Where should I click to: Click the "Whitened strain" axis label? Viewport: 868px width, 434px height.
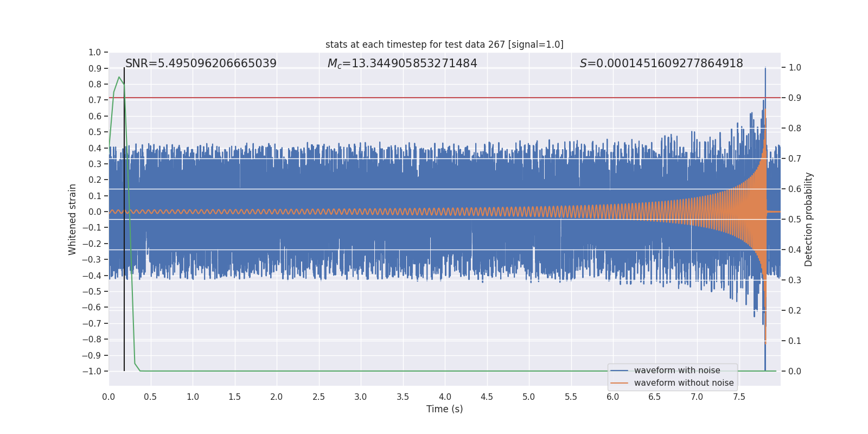[72, 219]
